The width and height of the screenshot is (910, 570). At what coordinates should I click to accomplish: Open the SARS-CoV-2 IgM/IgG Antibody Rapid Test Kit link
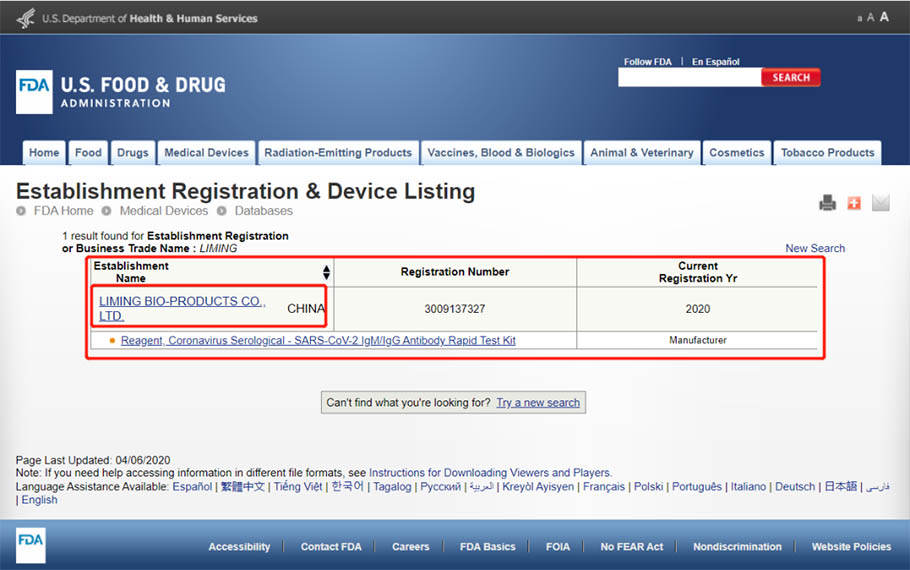[318, 341]
